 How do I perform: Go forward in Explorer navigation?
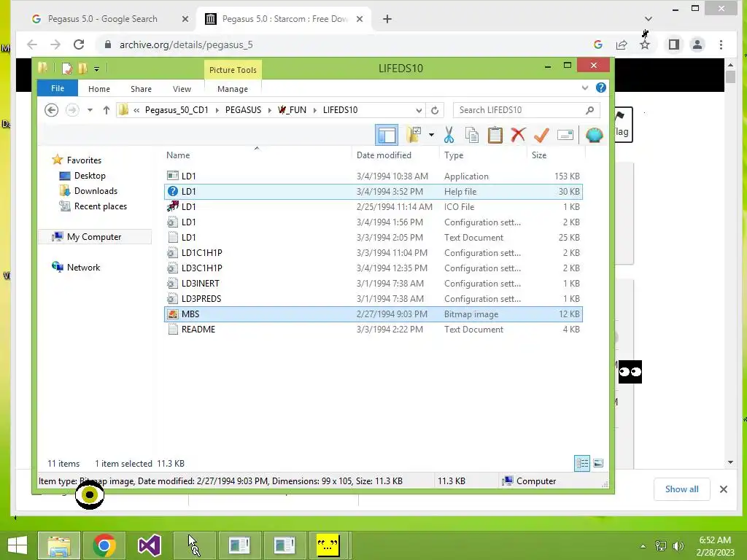coord(72,110)
